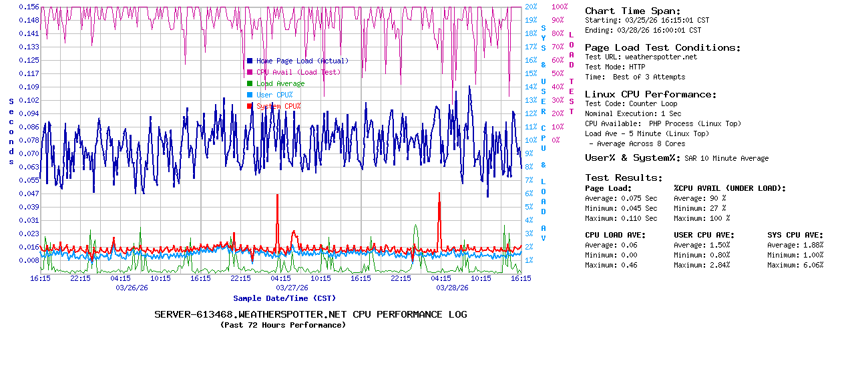
Task: Select the 03/28/26 date label on time axis
Action: point(452,288)
